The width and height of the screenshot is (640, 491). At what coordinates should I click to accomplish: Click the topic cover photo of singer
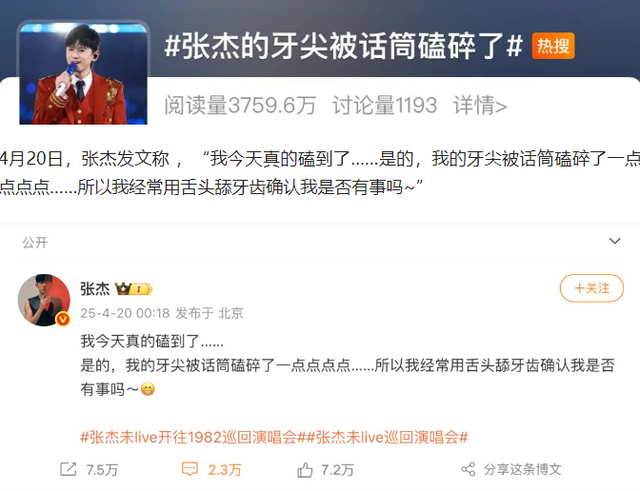coord(83,73)
